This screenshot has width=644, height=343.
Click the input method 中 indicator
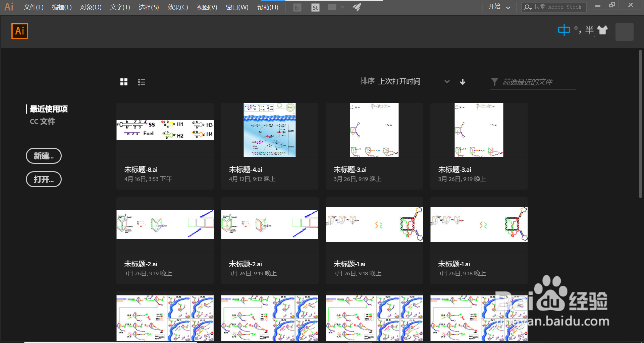[x=564, y=30]
